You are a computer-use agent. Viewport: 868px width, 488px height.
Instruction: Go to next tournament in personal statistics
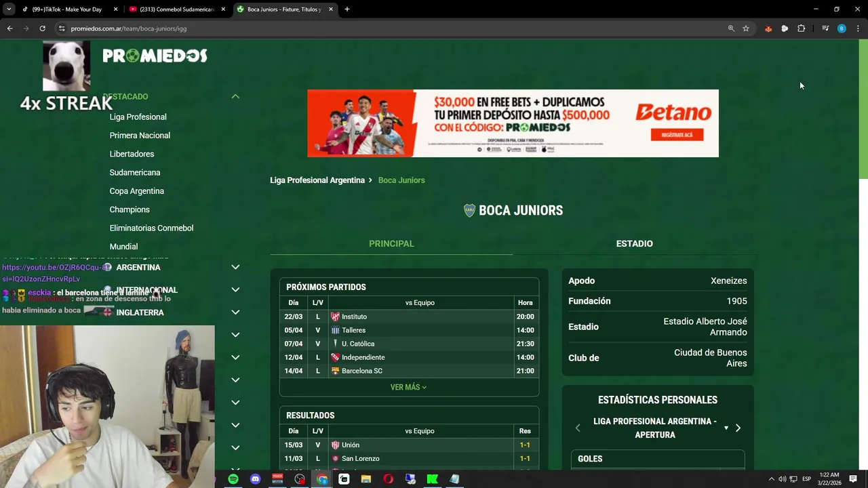(738, 428)
